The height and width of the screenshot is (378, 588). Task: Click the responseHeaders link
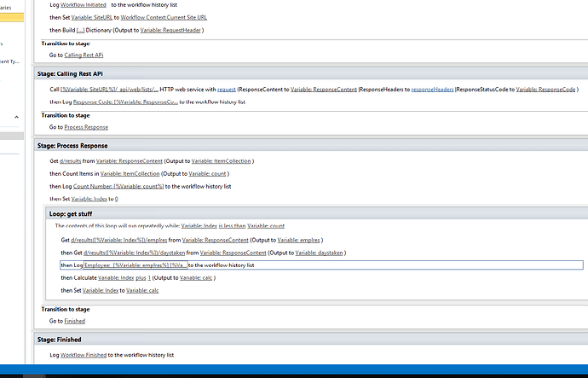click(432, 90)
